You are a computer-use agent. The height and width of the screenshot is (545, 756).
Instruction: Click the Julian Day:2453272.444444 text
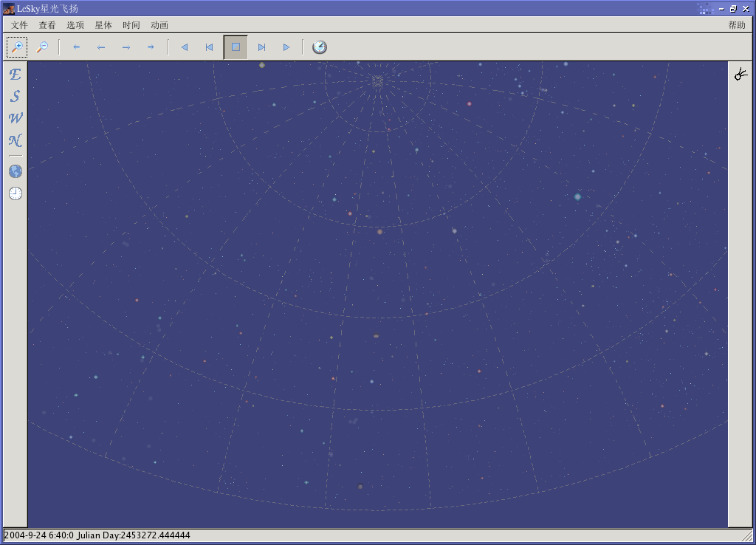[x=134, y=535]
